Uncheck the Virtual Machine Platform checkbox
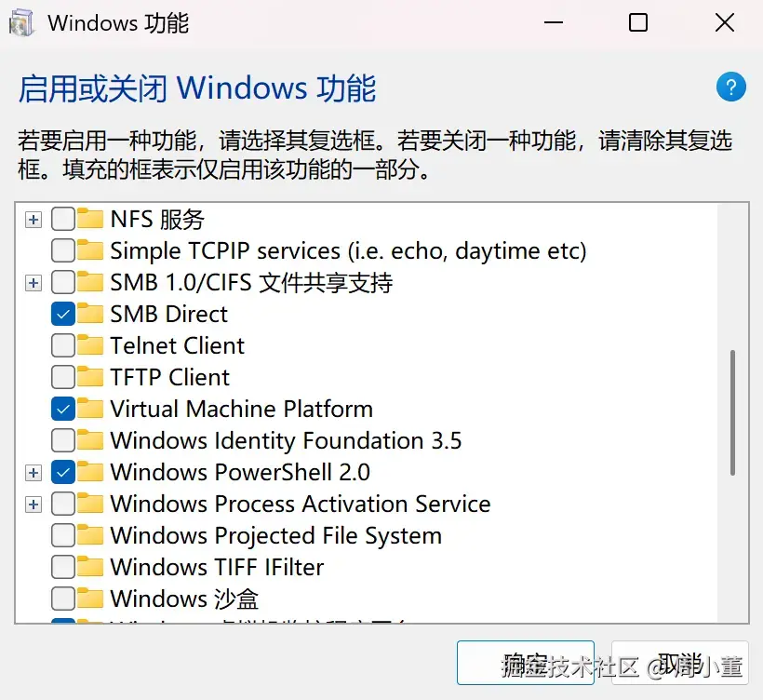 coord(63,410)
